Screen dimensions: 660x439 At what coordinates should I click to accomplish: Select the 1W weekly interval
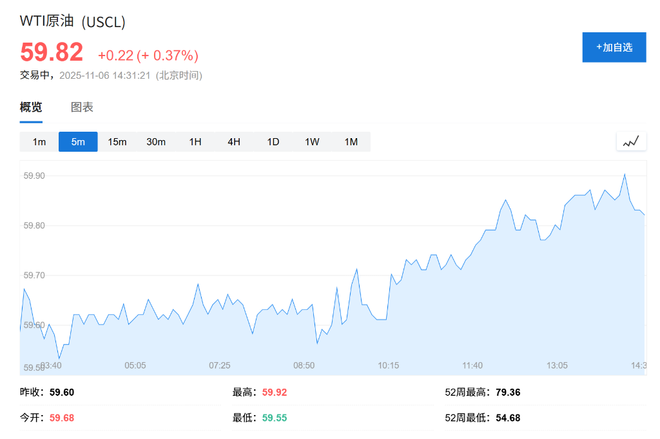[312, 142]
